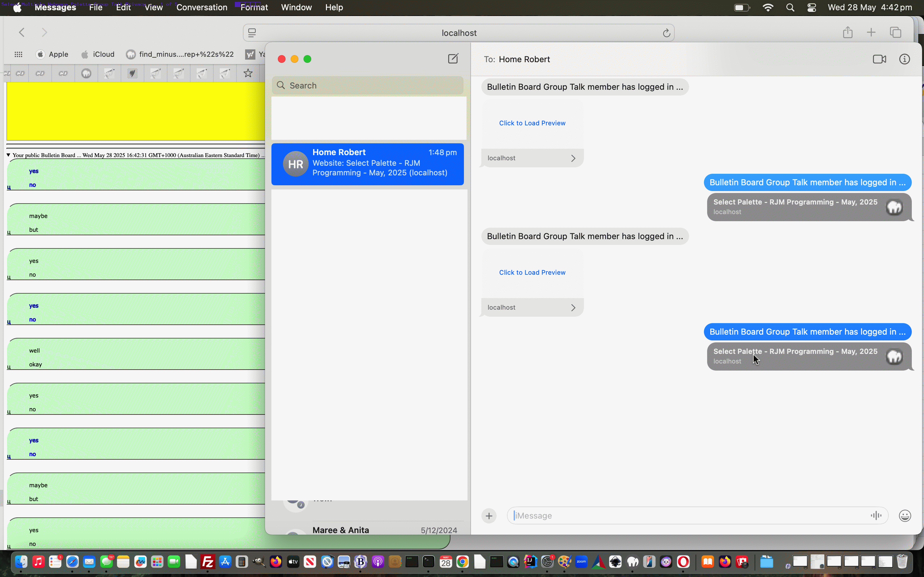This screenshot has height=577, width=924.
Task: Open macOS Control Centre toggle icon
Action: click(x=811, y=8)
